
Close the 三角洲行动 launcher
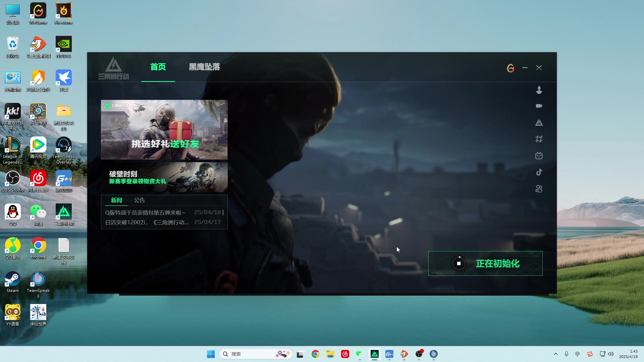coord(539,68)
